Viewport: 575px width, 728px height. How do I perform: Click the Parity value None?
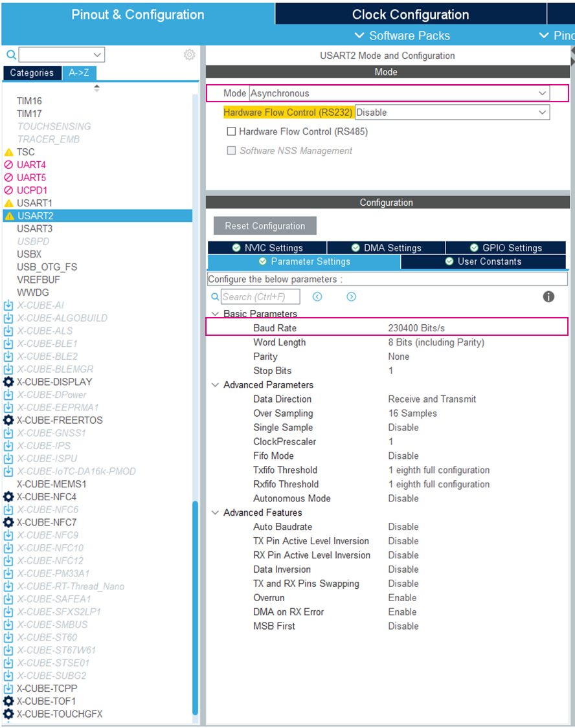(398, 357)
